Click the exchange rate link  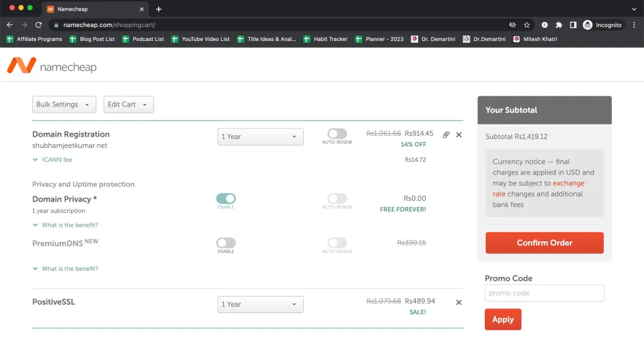(538, 188)
